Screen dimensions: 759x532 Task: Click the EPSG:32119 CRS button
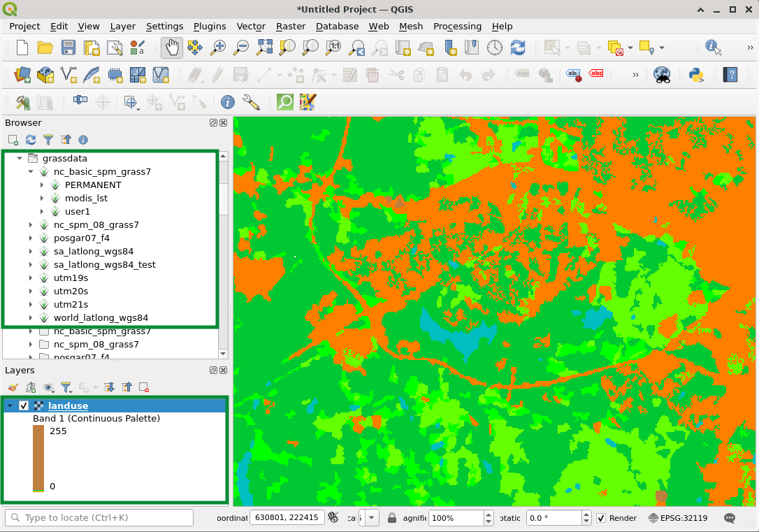click(678, 518)
